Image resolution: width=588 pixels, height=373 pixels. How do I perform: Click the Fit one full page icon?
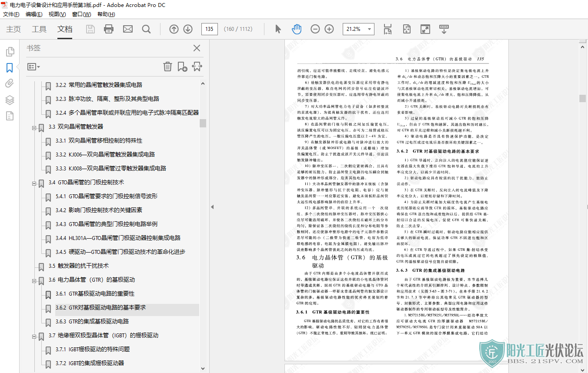407,29
